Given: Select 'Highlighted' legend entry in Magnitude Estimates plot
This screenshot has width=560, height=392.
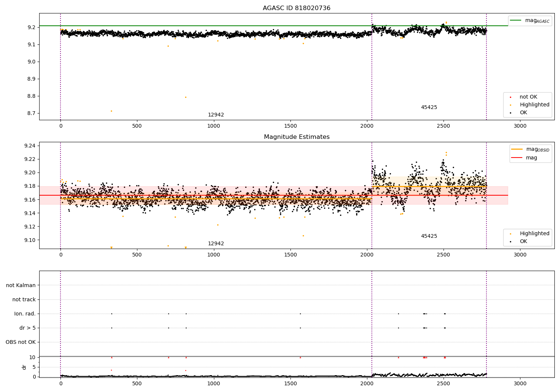Looking at the screenshot, I should click(535, 234).
